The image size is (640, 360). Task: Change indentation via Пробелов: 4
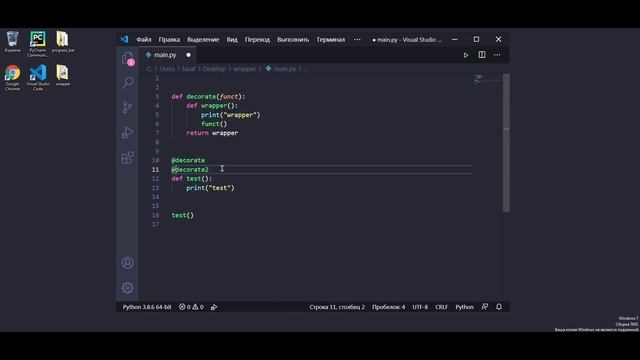click(x=389, y=307)
